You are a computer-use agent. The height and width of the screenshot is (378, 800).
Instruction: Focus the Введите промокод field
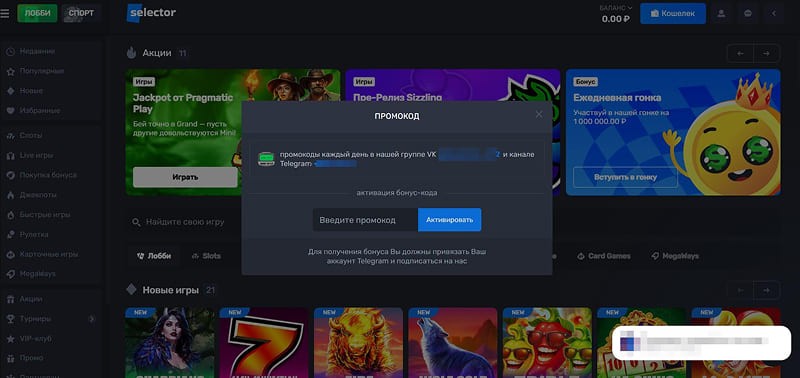(365, 220)
